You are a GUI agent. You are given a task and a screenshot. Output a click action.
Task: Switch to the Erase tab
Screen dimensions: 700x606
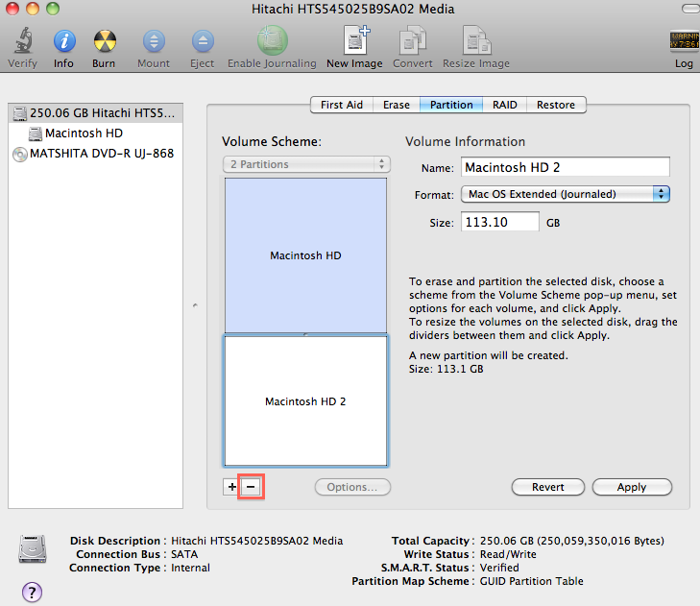[x=396, y=105]
